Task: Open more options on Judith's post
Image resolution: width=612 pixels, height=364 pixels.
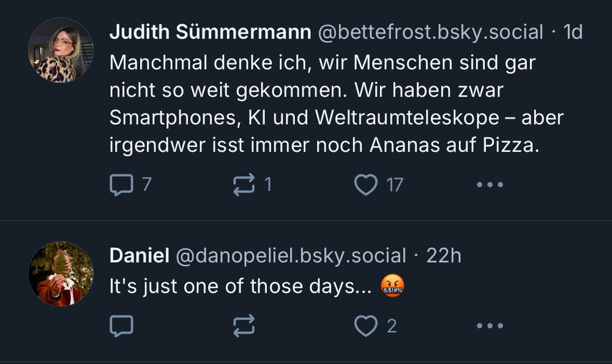Action: (x=490, y=184)
